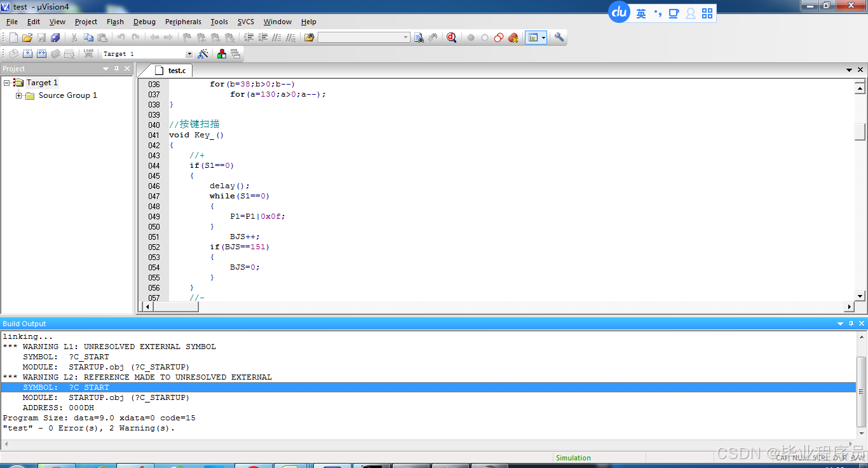Close the Build Output panel
The image size is (868, 468).
(862, 324)
